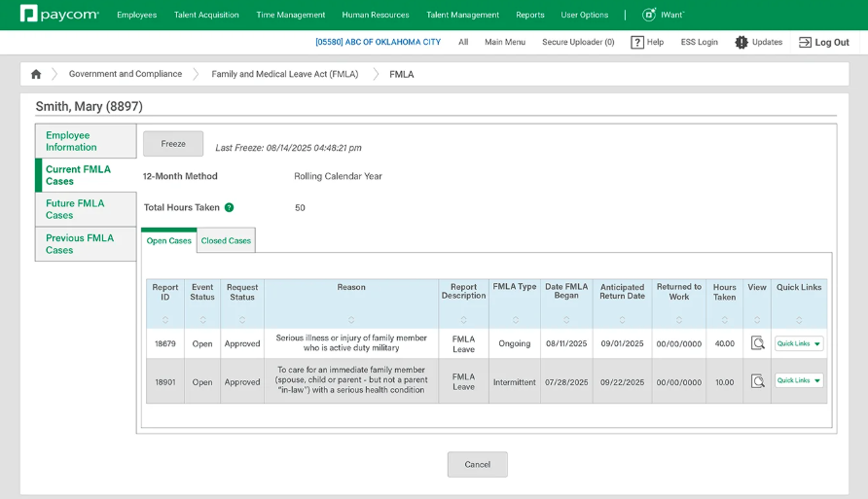
Task: Open the User Options menu
Action: point(585,15)
